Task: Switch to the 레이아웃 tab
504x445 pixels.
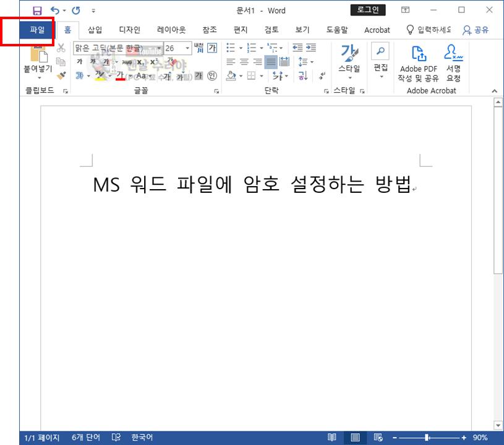Action: 171,30
